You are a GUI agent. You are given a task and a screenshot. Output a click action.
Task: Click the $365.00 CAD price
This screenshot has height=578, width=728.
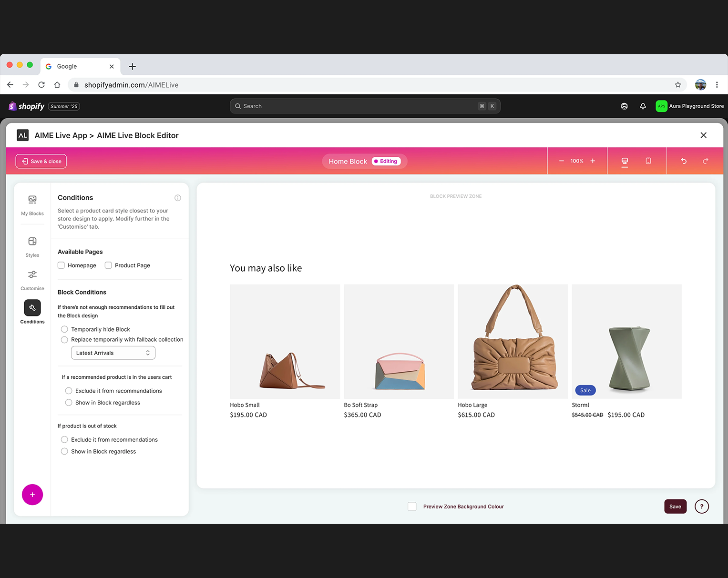(363, 415)
